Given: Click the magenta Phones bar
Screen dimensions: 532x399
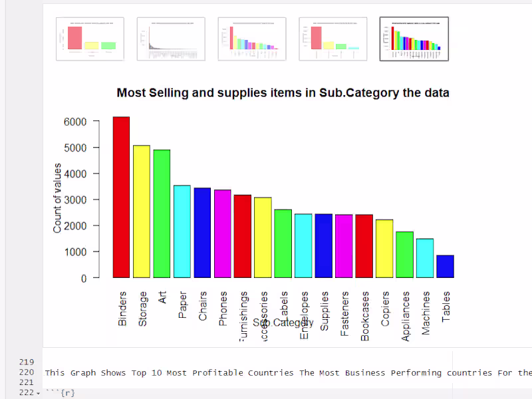Looking at the screenshot, I should click(223, 234).
